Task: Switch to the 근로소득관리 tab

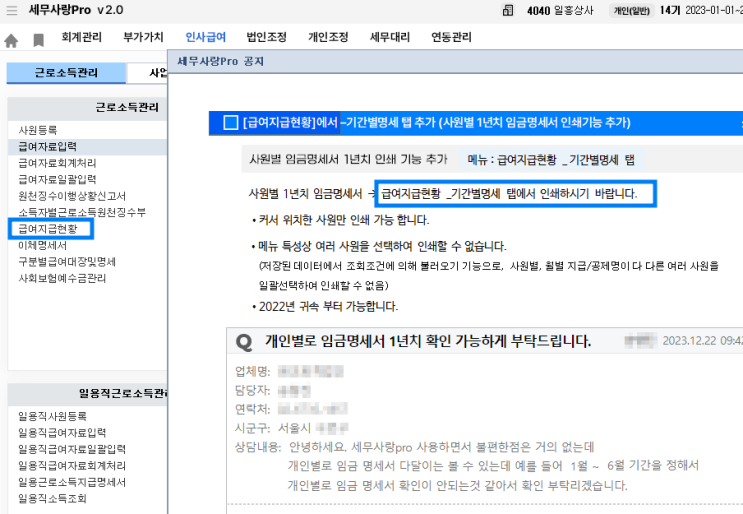Action: pyautogui.click(x=66, y=73)
